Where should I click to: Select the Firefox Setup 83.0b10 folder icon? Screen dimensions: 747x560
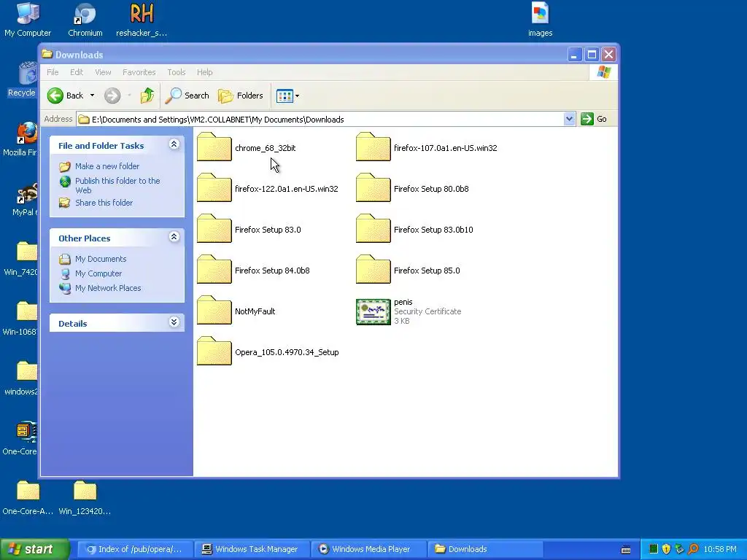[373, 229]
